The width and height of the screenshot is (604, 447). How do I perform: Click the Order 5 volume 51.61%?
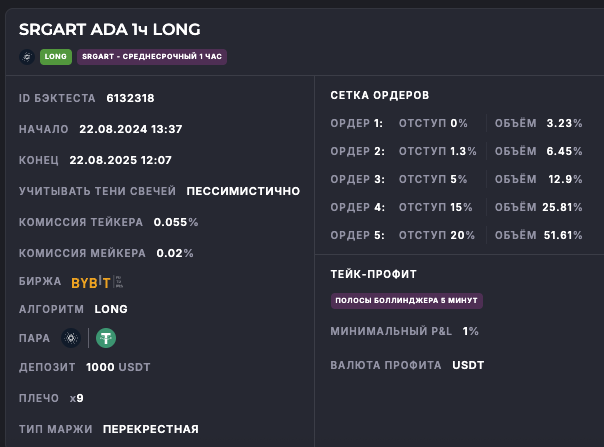point(562,235)
